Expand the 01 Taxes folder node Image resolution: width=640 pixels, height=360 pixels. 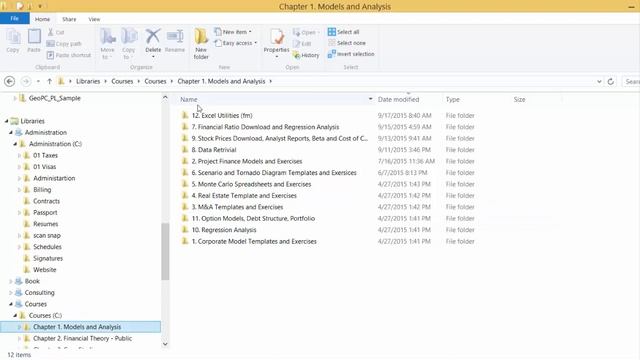click(19, 156)
